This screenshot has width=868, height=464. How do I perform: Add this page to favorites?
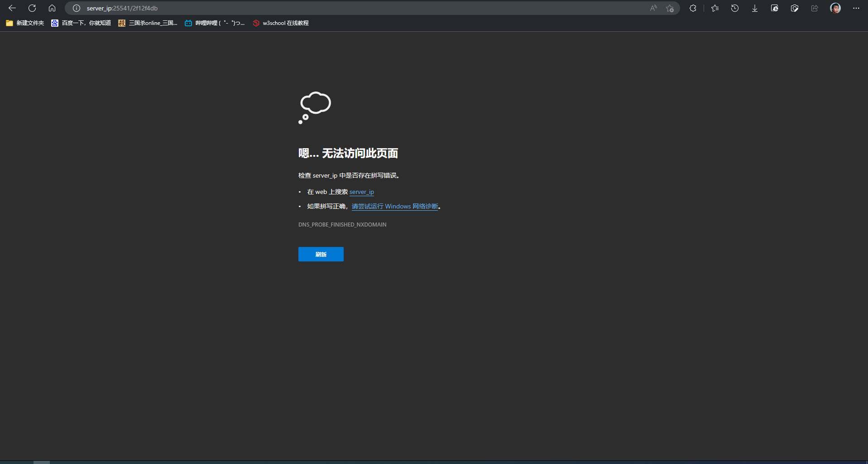[670, 8]
